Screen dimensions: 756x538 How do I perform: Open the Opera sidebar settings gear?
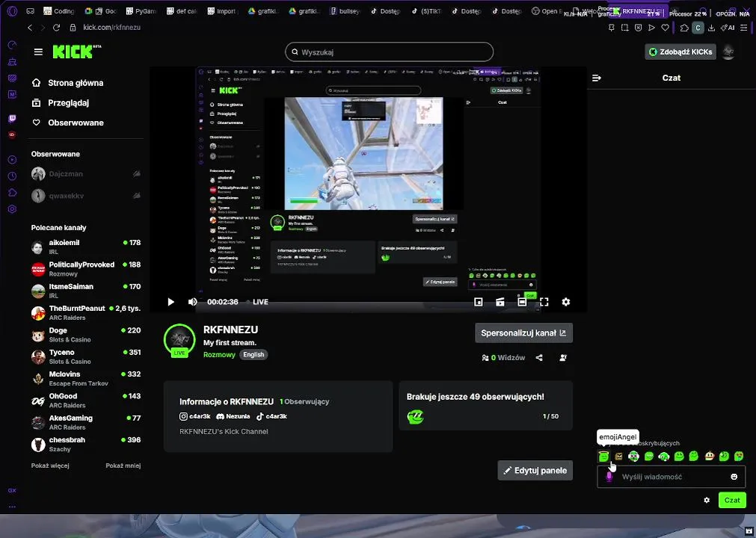pyautogui.click(x=12, y=209)
